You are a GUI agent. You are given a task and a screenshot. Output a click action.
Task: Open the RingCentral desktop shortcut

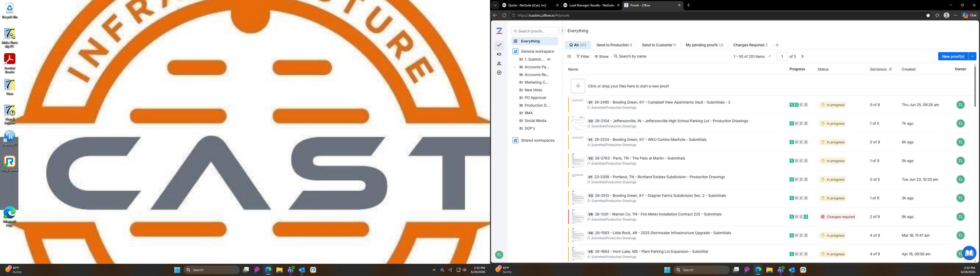click(9, 164)
